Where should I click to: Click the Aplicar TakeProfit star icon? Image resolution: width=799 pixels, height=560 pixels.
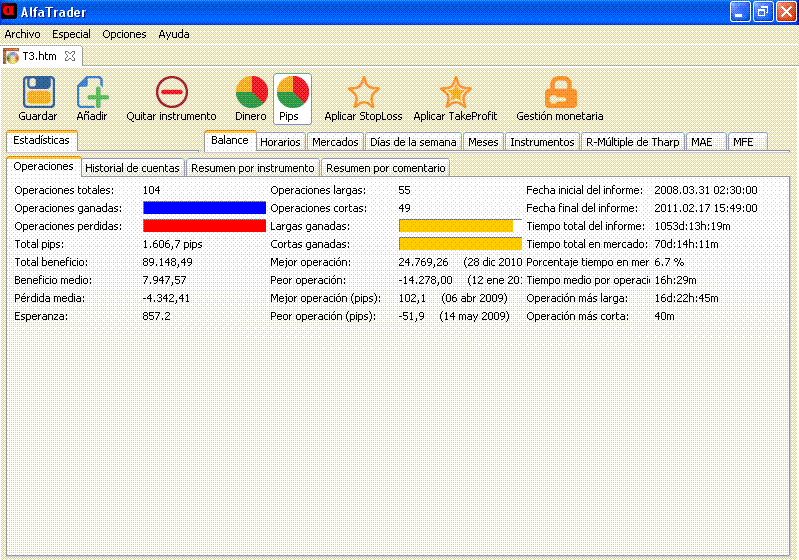(455, 93)
